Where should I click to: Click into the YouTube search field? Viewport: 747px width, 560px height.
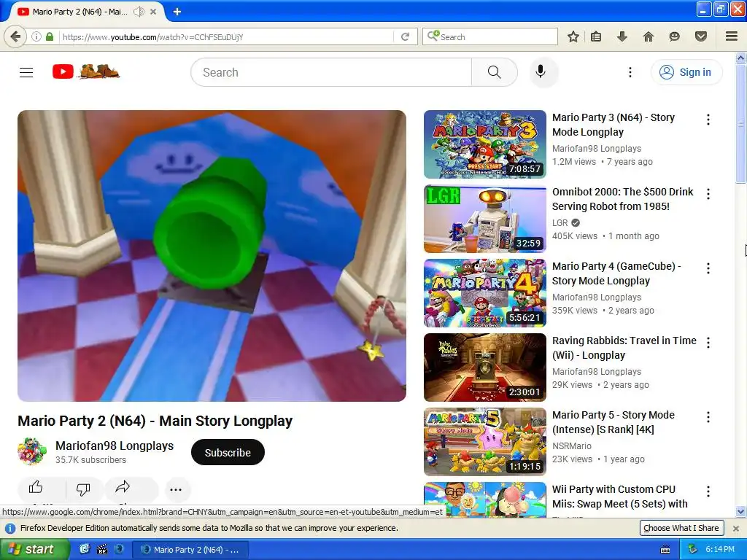click(x=331, y=72)
